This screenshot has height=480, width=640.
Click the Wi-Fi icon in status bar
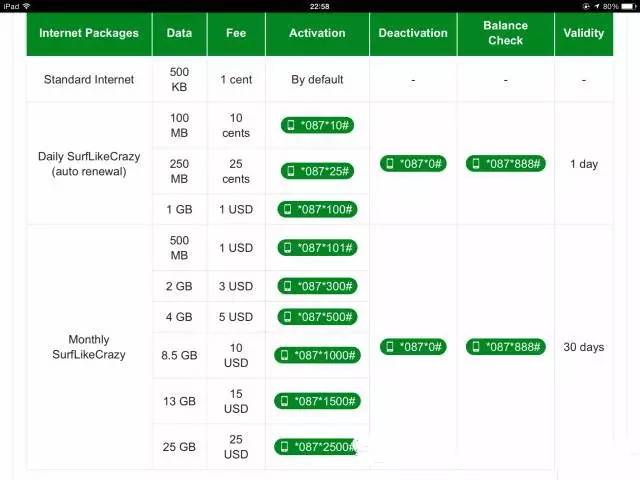(x=26, y=6)
